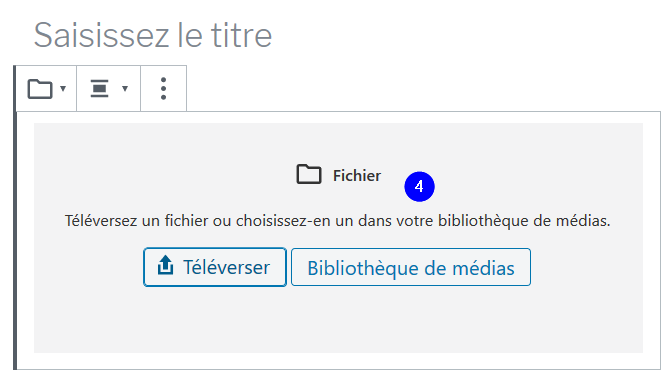Open the Bibliothèque de médias button

(x=411, y=267)
